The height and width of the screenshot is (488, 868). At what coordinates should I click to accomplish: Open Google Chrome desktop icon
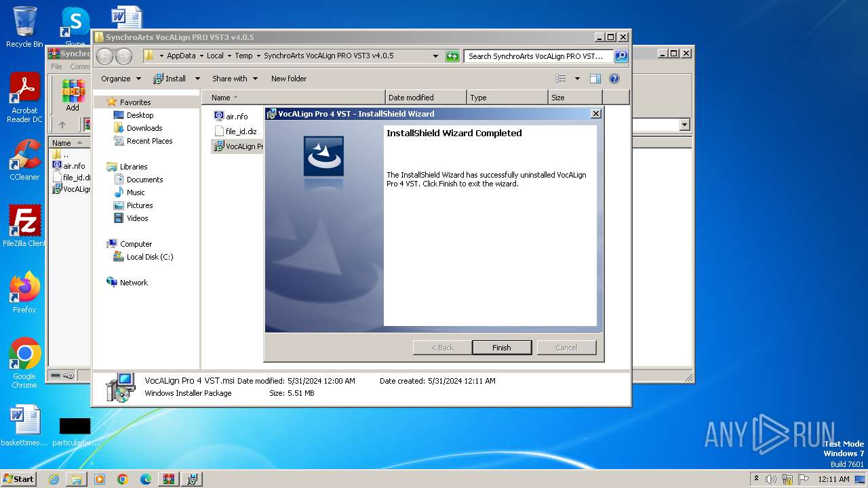[x=24, y=363]
